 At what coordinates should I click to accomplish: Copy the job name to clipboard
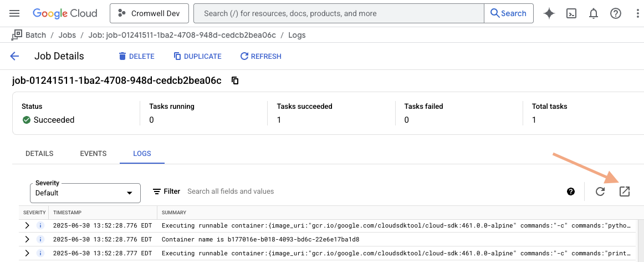235,80
